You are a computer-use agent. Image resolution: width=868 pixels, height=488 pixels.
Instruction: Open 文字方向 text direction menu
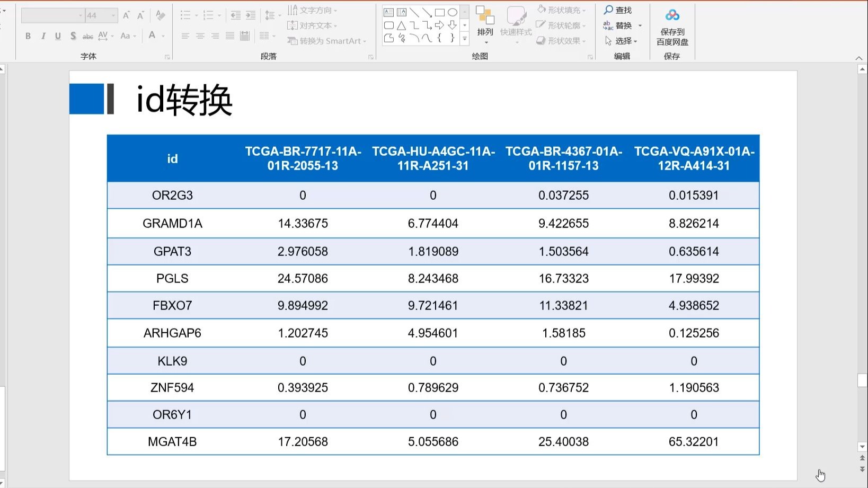(312, 10)
